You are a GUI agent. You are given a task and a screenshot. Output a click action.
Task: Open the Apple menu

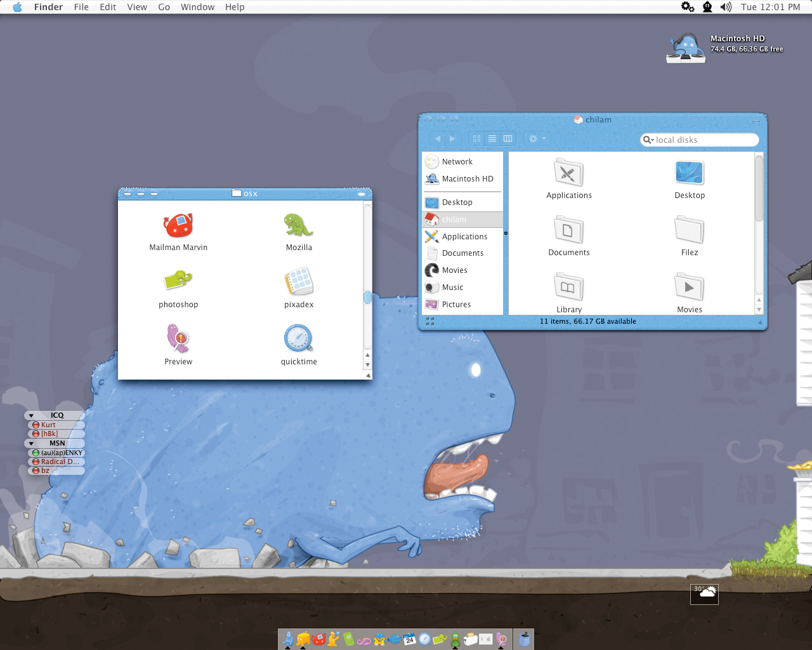point(17,7)
